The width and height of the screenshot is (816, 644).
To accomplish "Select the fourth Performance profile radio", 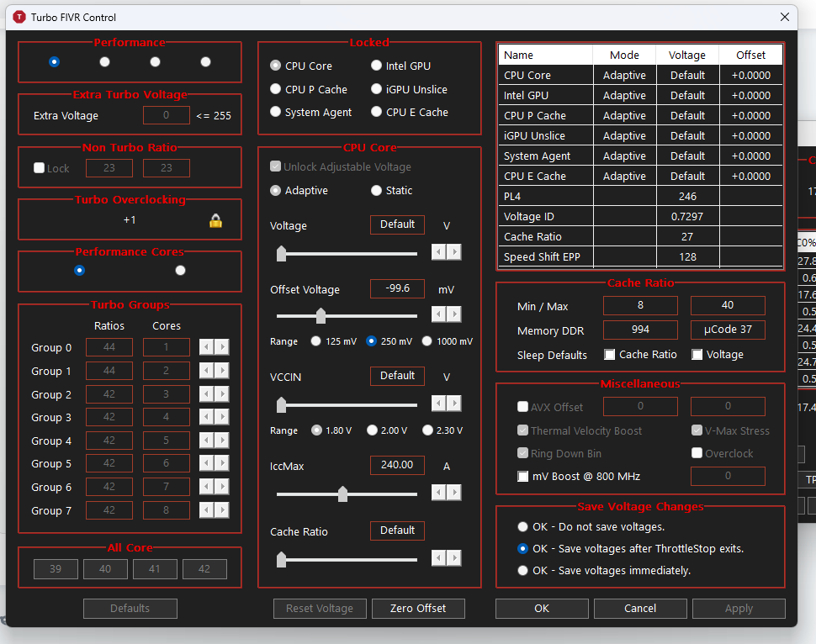I will [205, 62].
